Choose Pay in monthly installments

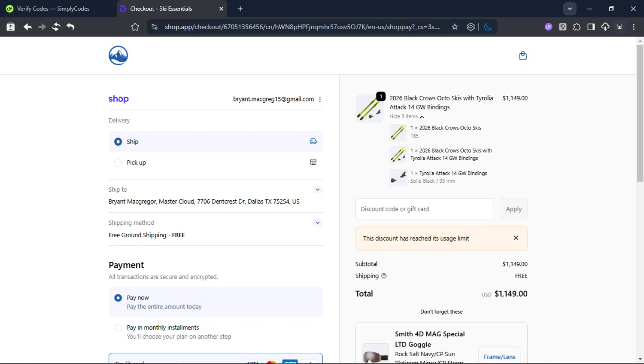coord(118,327)
